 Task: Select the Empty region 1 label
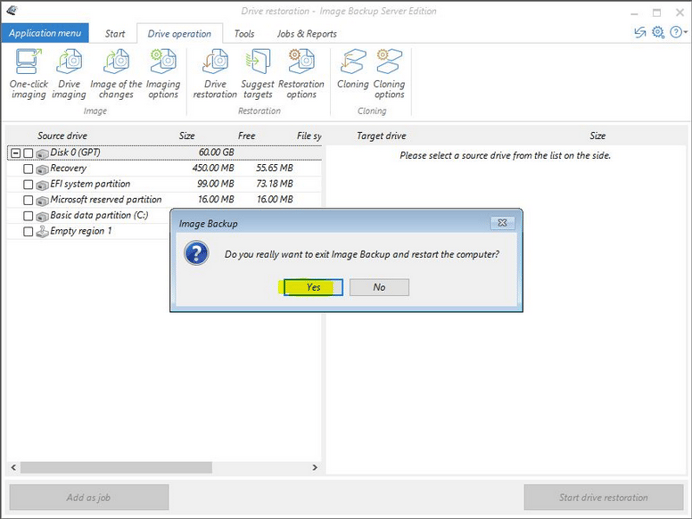[x=81, y=231]
